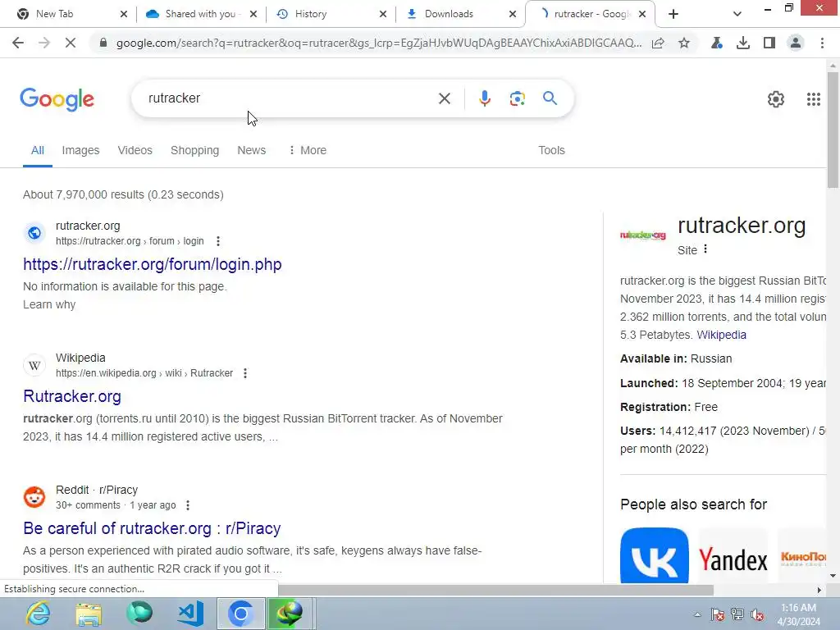The height and width of the screenshot is (630, 840).
Task: Close the History tab
Action: point(382,14)
